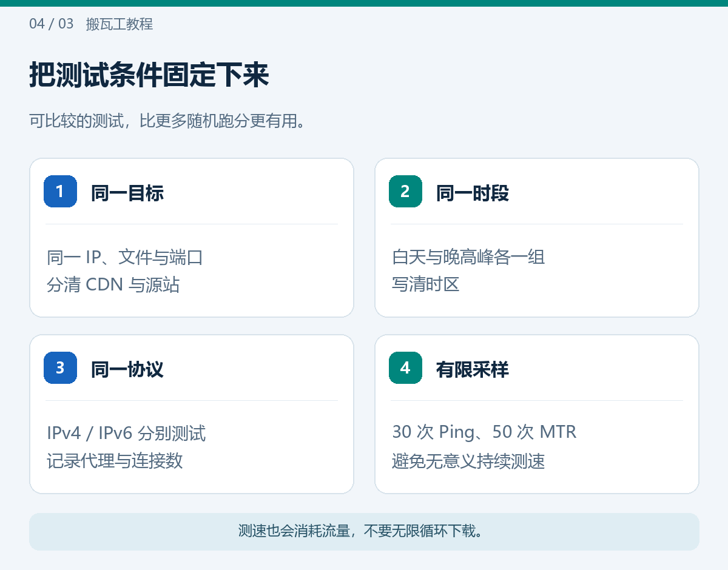Click the line 分清 CDN 与源站
Image resolution: width=728 pixels, height=570 pixels.
coord(113,284)
